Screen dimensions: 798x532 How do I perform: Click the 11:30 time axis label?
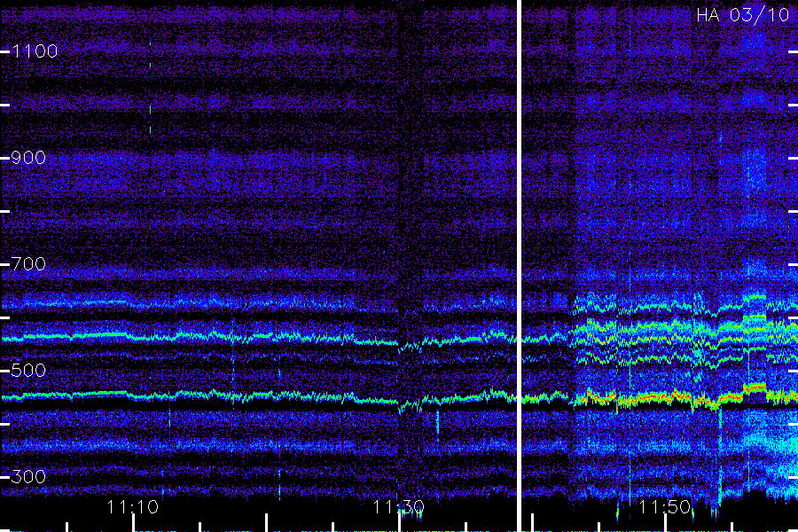pyautogui.click(x=398, y=507)
